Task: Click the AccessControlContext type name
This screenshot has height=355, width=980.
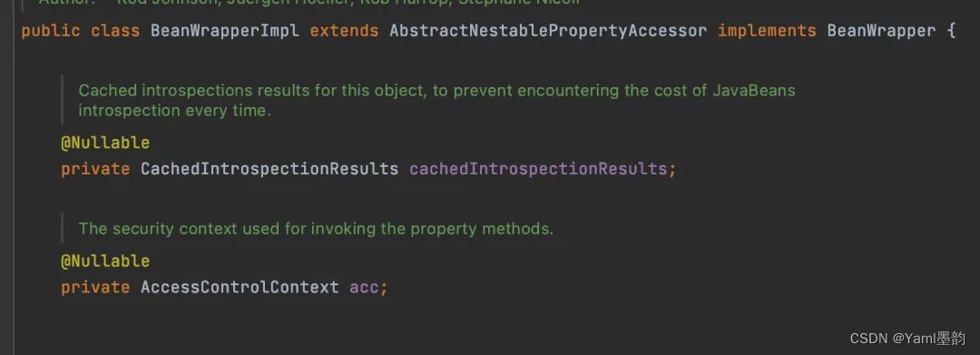Action: [240, 287]
